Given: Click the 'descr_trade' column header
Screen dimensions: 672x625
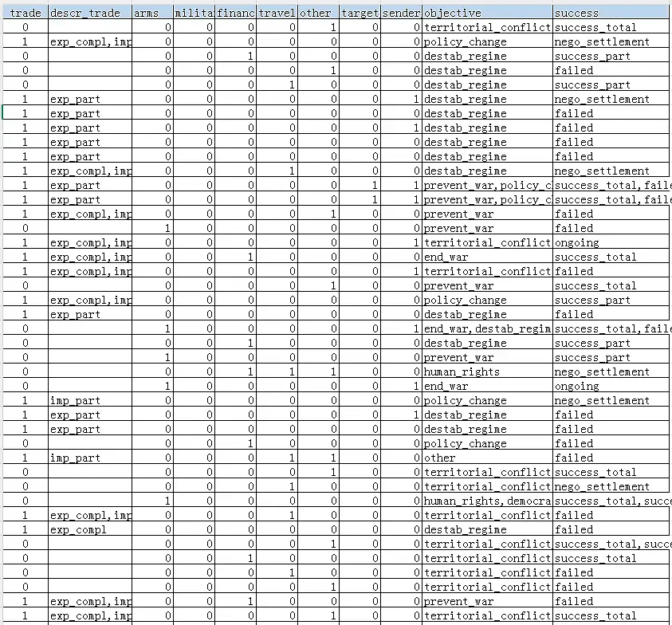Looking at the screenshot, I should (90, 13).
